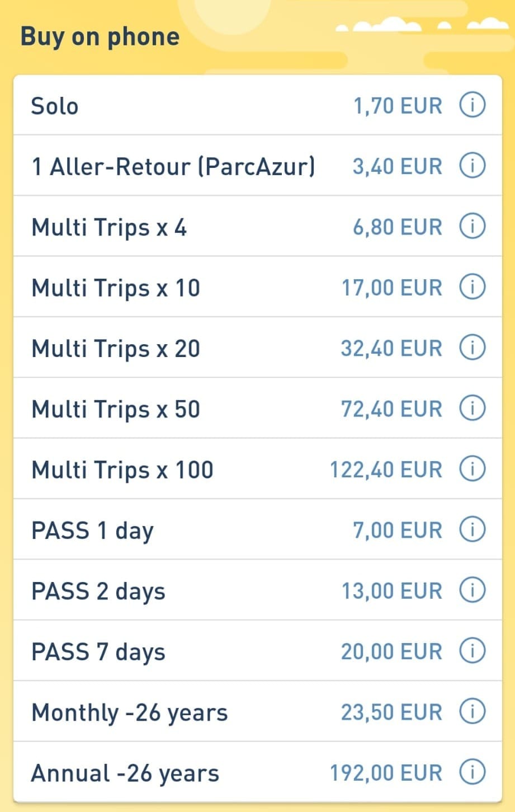Open info icon for Multi Trips x 20
Viewport: 515px width, 812px height.
coord(472,348)
